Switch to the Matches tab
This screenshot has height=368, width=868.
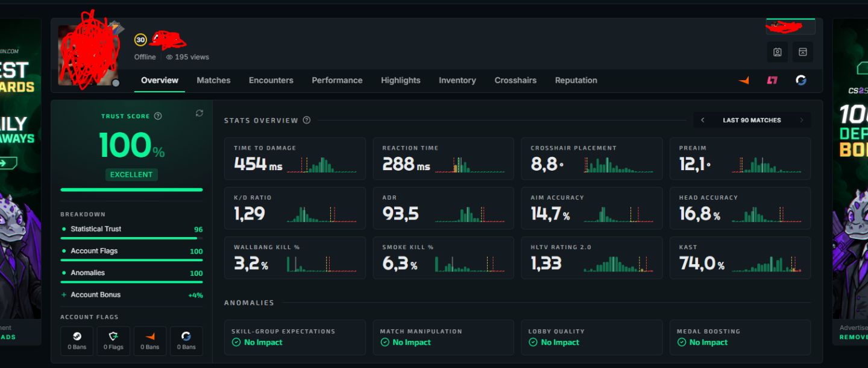pyautogui.click(x=213, y=80)
